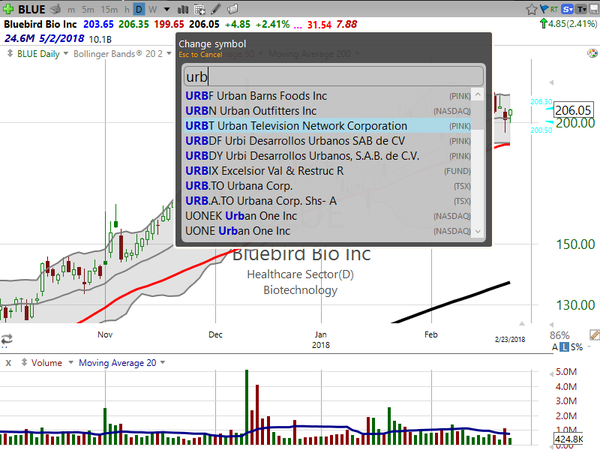Viewport: 600px width, 450px height.
Task: Click the sync arrows icon at bottom left
Action: coord(7,339)
